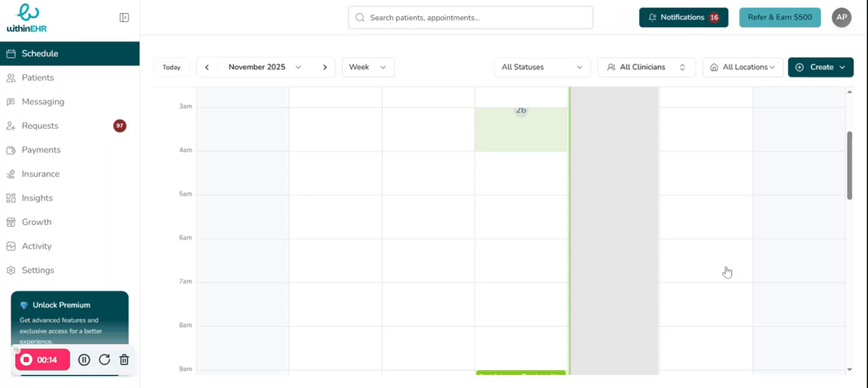This screenshot has height=388, width=868.
Task: Navigate to Patients in the sidebar
Action: coord(37,77)
